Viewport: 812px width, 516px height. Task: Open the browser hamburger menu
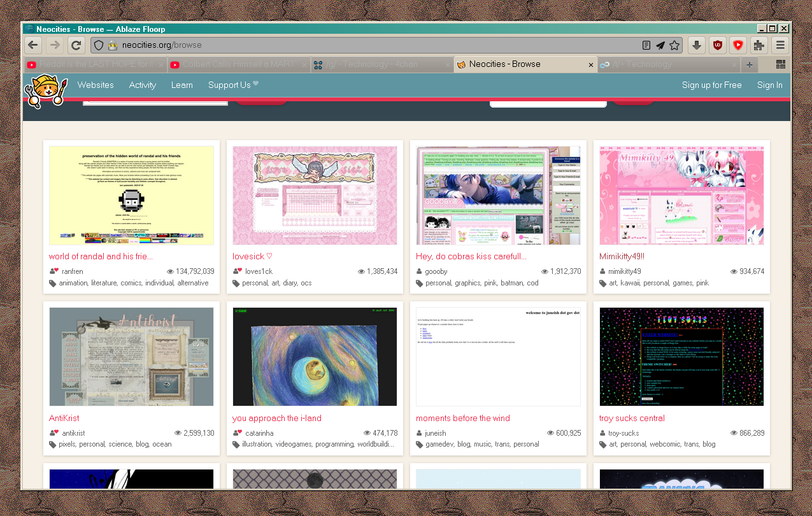tap(780, 45)
